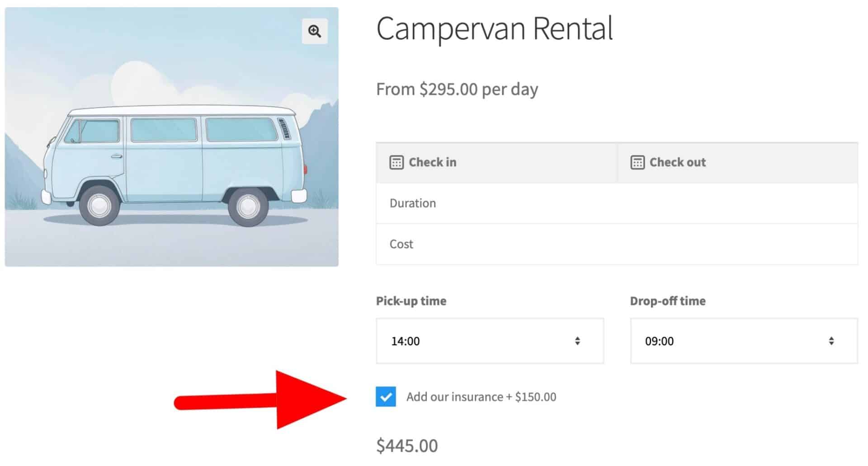Click the Drop-off time field label
This screenshot has width=868, height=466.
click(x=667, y=301)
